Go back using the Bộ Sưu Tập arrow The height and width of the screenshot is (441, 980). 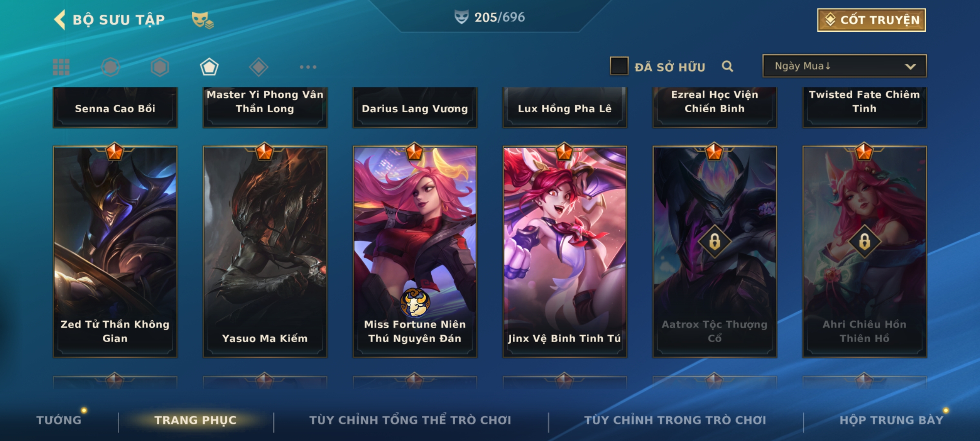pyautogui.click(x=60, y=20)
